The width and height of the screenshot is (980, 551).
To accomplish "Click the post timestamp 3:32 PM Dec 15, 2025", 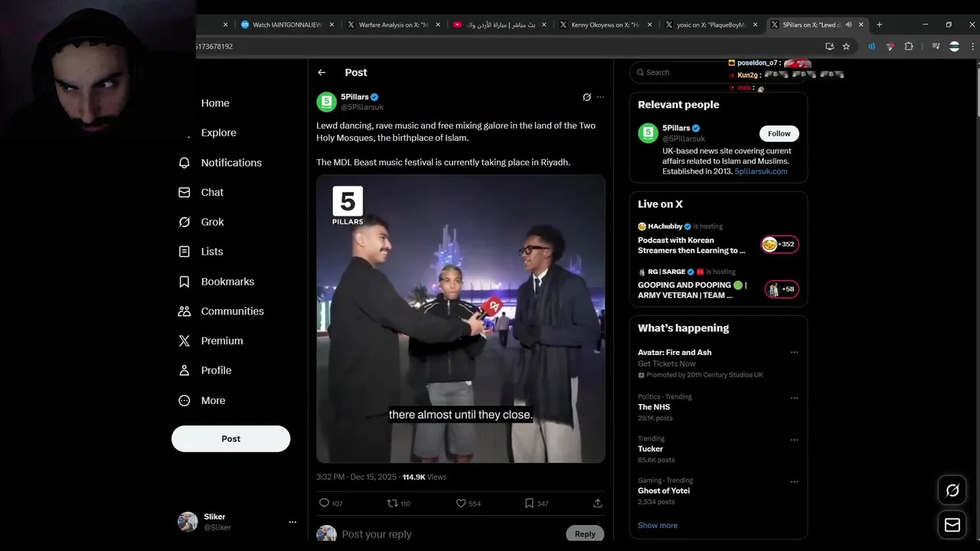I will [356, 477].
